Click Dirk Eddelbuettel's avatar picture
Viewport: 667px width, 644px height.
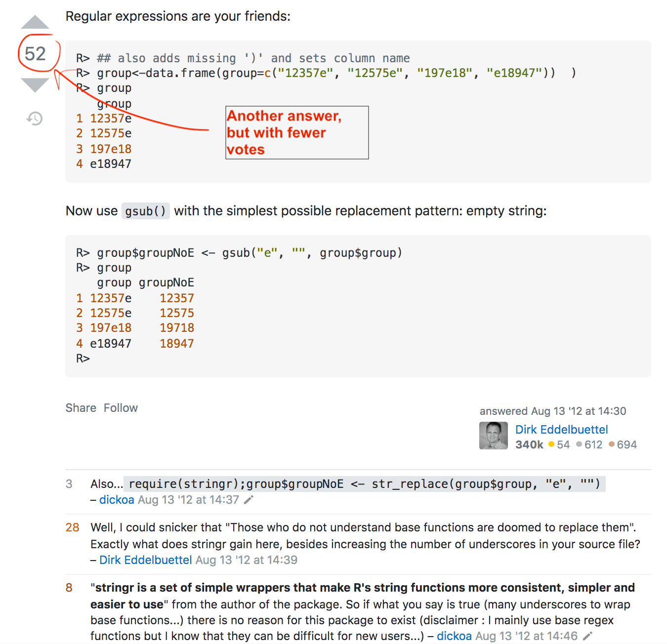(x=493, y=436)
